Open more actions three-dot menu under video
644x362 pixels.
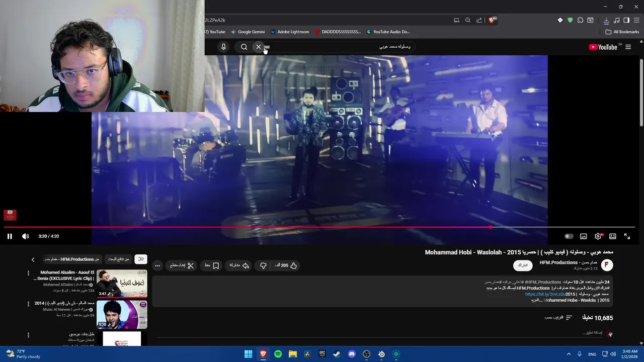tap(157, 265)
